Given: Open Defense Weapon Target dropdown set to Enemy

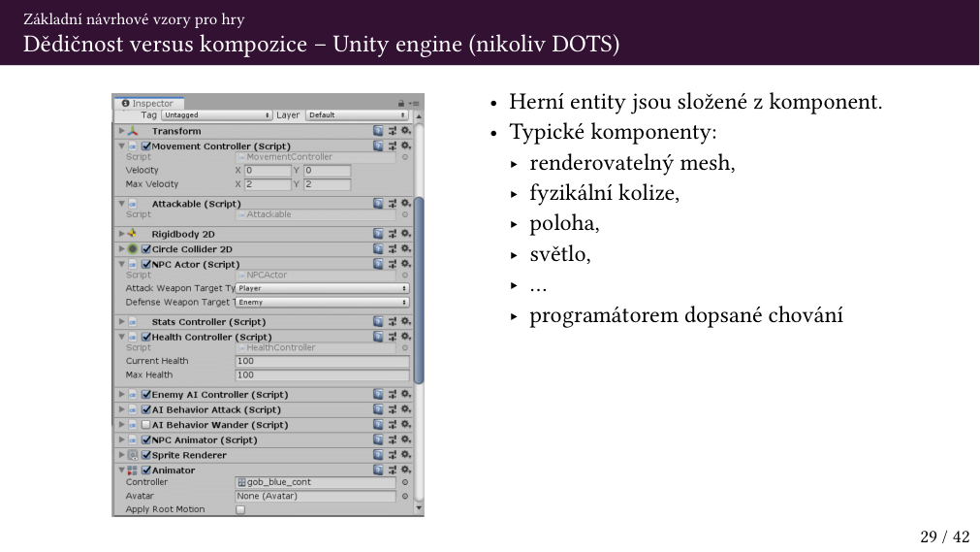Looking at the screenshot, I should [x=323, y=303].
